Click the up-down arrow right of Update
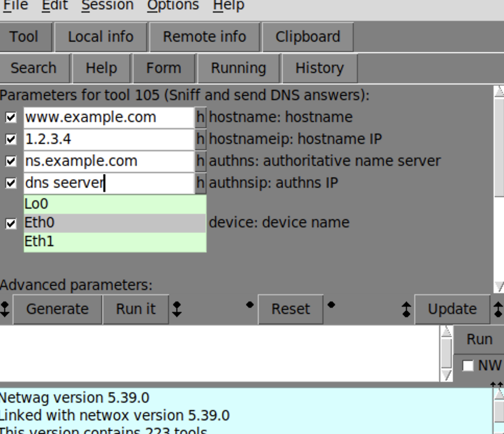504x434 pixels. 498,309
